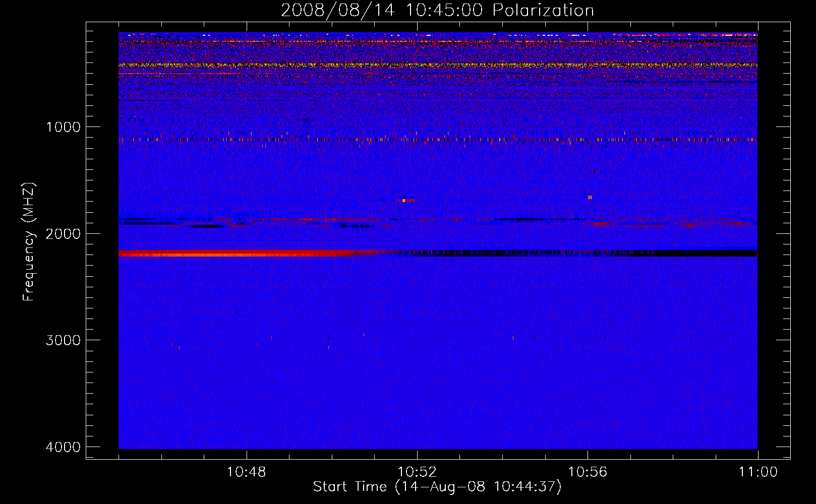Click the 'Frequency (MHZ)' axis label
This screenshot has height=504, width=816.
click(29, 242)
